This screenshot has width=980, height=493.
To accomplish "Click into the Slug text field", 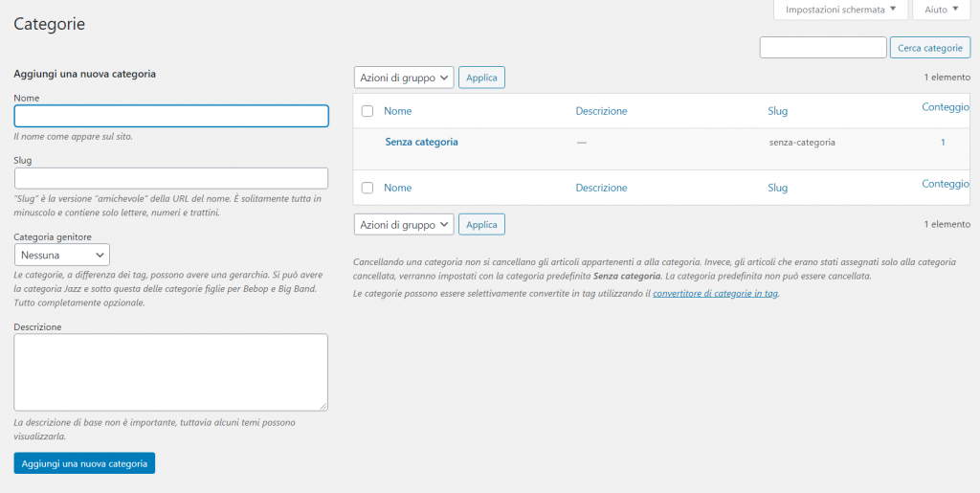I will point(171,178).
